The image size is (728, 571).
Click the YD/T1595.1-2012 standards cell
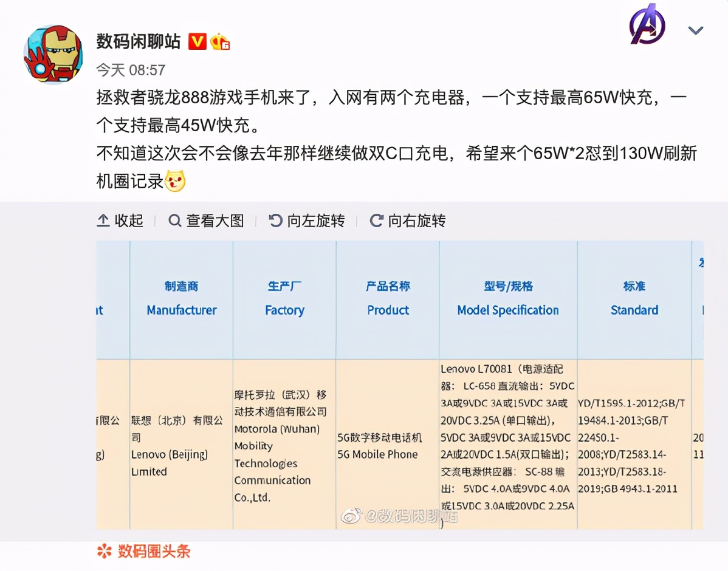point(634,445)
